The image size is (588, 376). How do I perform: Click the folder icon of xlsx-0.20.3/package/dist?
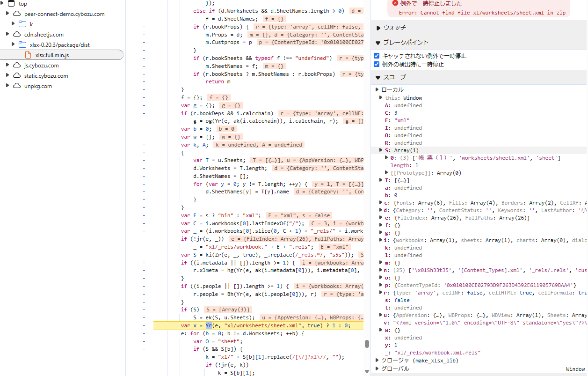tap(22, 45)
